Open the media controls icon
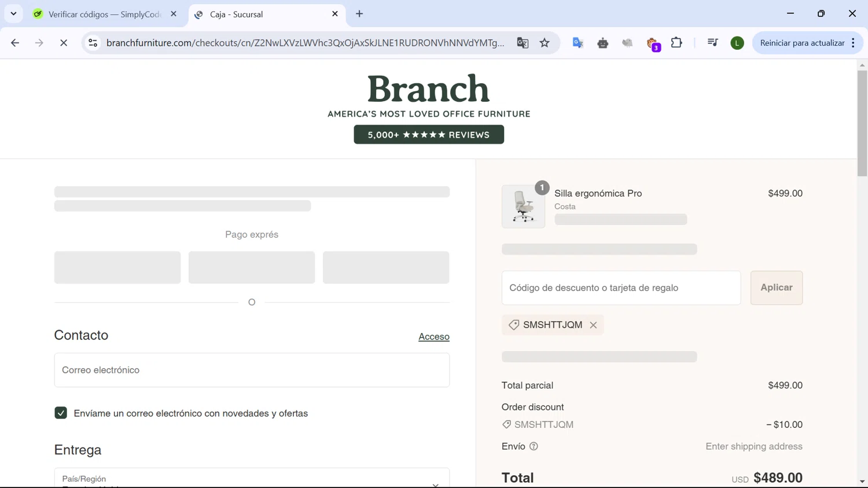Screen dimensions: 868x488 click(x=712, y=43)
